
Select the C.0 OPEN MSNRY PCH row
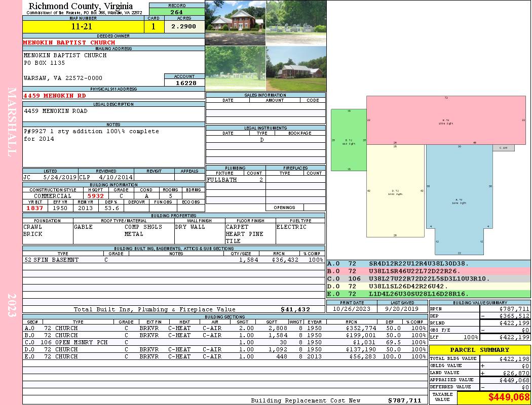coord(225,342)
